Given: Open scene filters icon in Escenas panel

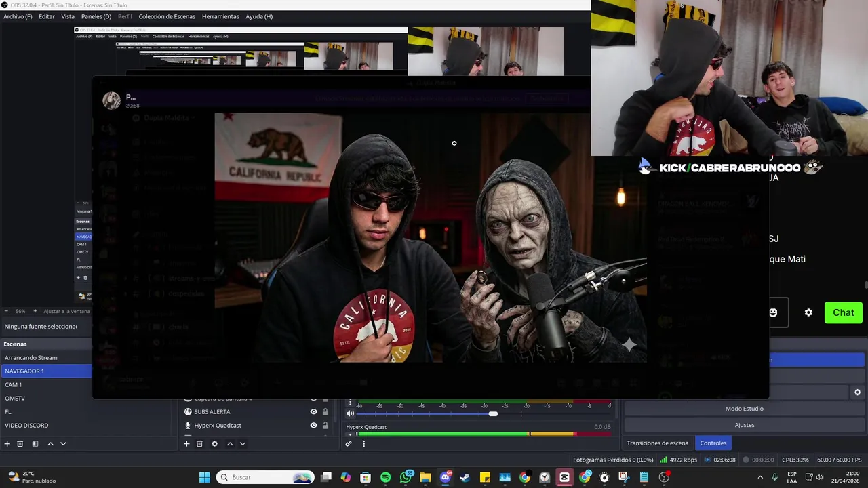Looking at the screenshot, I should pyautogui.click(x=35, y=444).
